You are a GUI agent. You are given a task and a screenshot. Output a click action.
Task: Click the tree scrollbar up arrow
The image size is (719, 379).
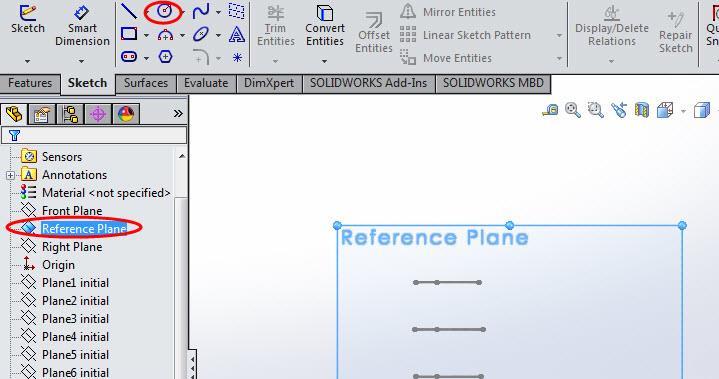[x=182, y=156]
